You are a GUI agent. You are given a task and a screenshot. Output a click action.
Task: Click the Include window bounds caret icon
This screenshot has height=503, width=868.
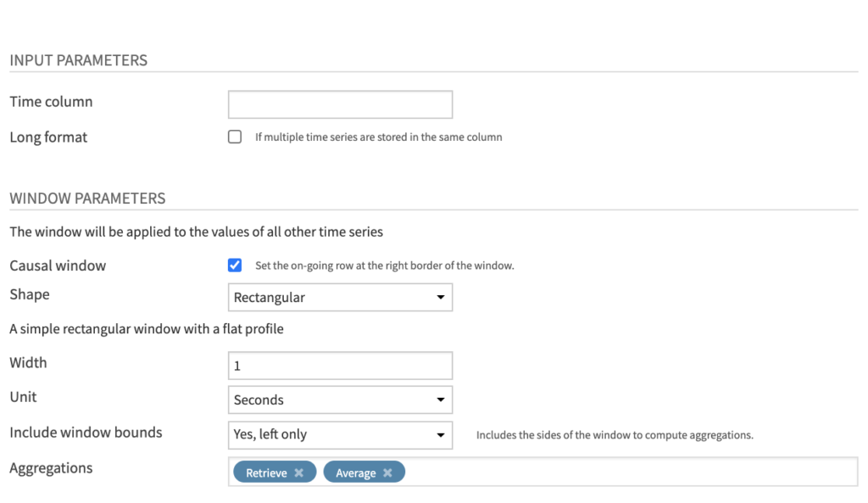pos(441,433)
